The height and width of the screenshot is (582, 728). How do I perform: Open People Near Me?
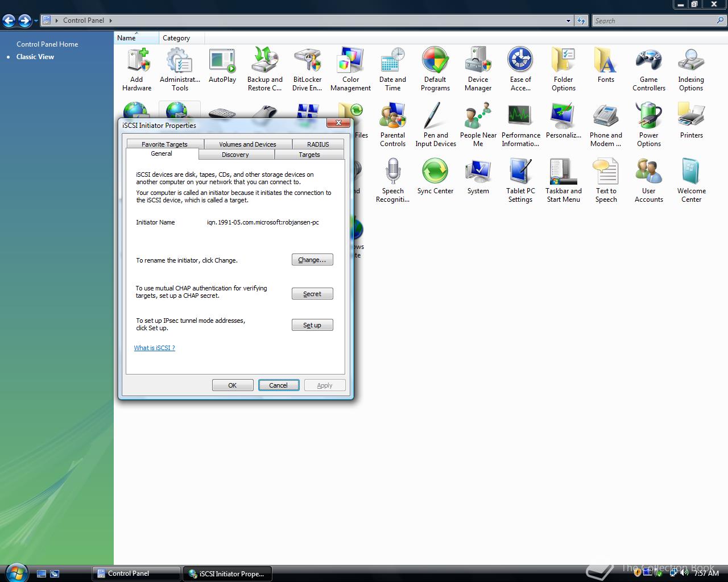pos(478,125)
